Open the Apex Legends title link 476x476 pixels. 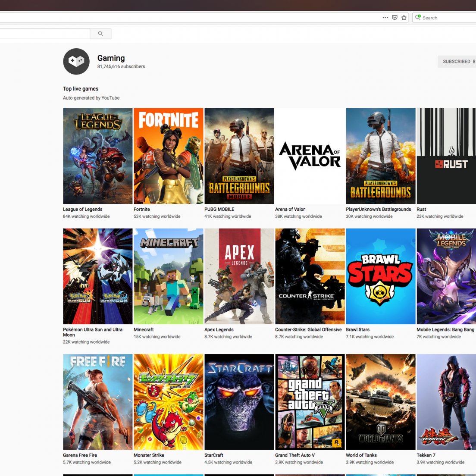coord(219,329)
